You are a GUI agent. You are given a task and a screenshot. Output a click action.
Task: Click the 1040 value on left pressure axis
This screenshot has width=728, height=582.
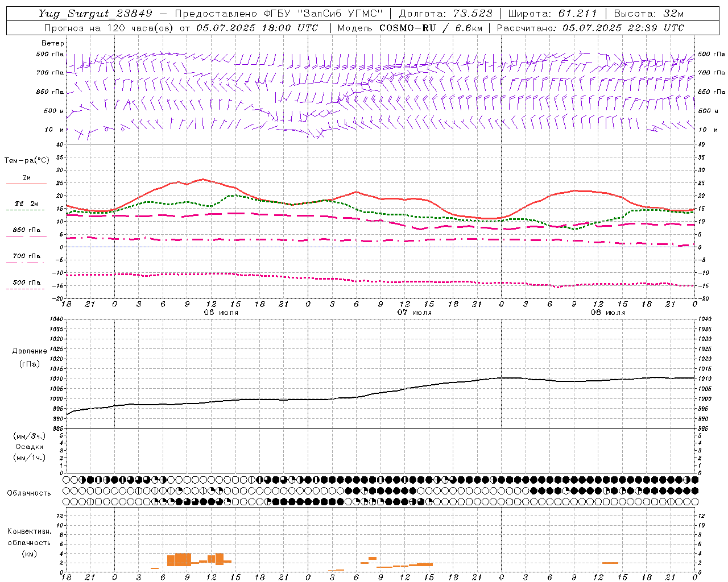tap(56, 319)
